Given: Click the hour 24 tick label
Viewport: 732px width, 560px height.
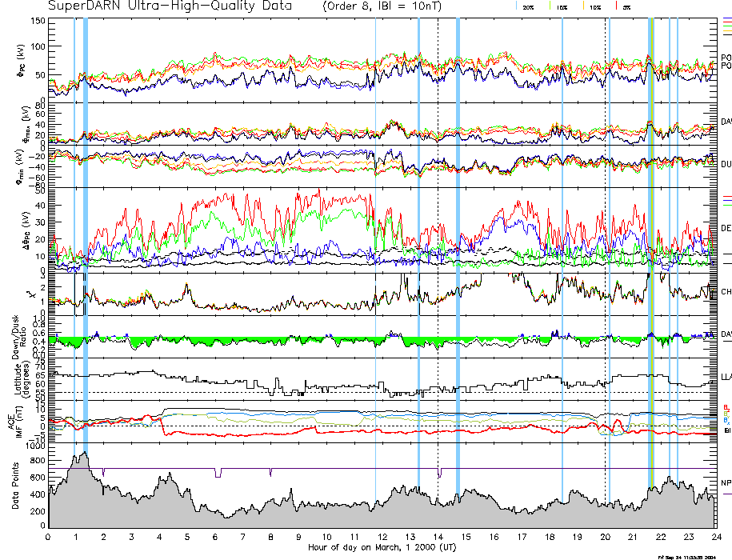Looking at the screenshot, I should pyautogui.click(x=715, y=537).
